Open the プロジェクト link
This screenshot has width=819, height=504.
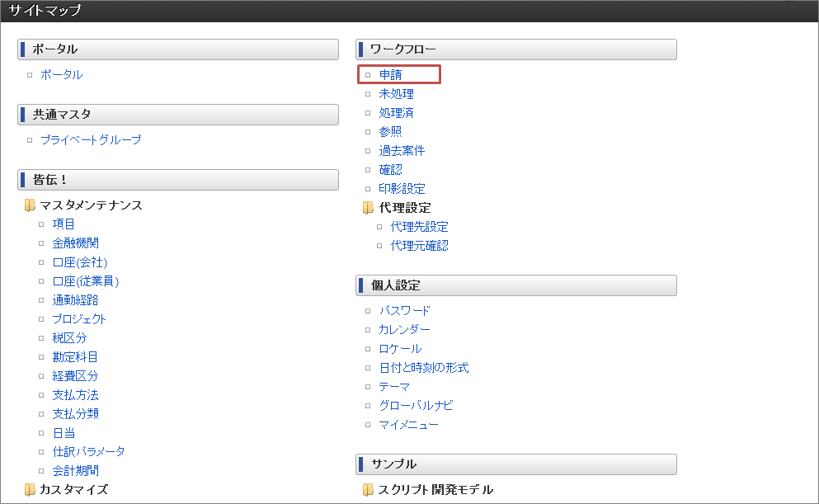tap(79, 319)
